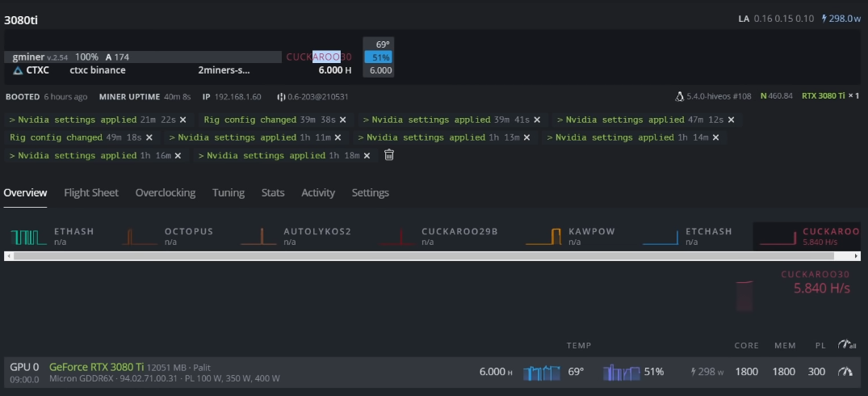Click the algorithm list scrollbar thumb
This screenshot has width=868, height=396.
pos(424,256)
